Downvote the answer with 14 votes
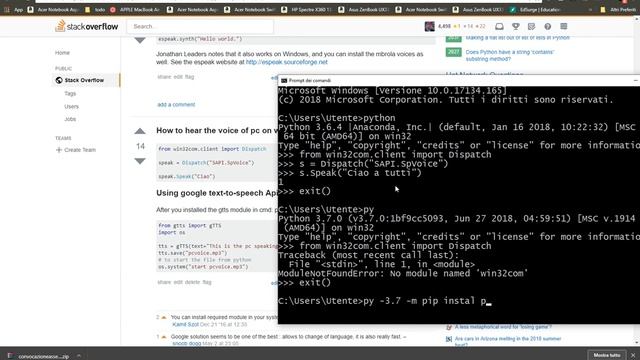The height and width of the screenshot is (360, 640). 140,161
